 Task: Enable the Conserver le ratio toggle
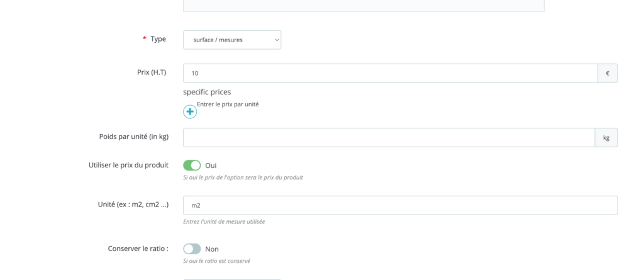coord(192,249)
